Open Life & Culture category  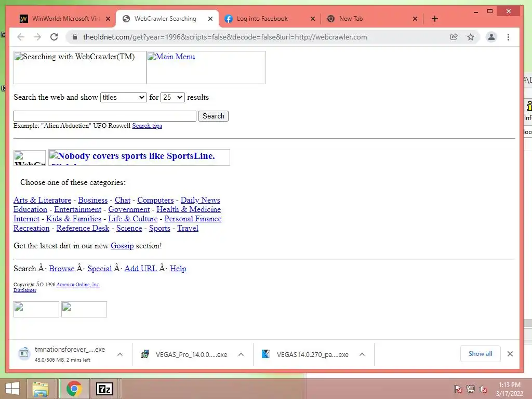132,219
